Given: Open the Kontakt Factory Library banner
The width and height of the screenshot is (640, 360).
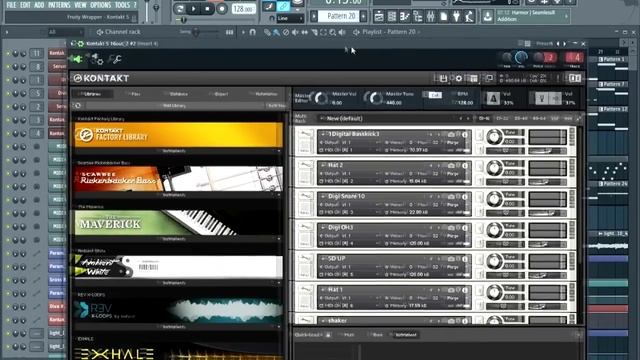Looking at the screenshot, I should click(x=178, y=135).
